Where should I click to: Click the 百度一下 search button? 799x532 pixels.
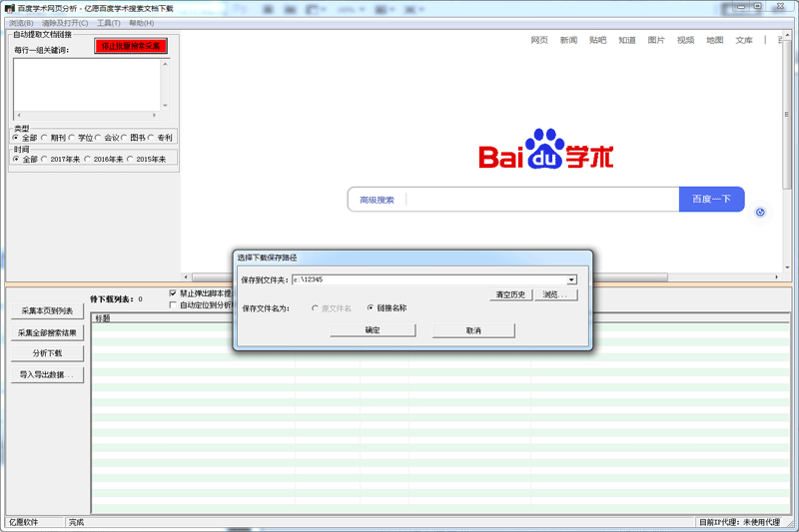tap(711, 199)
